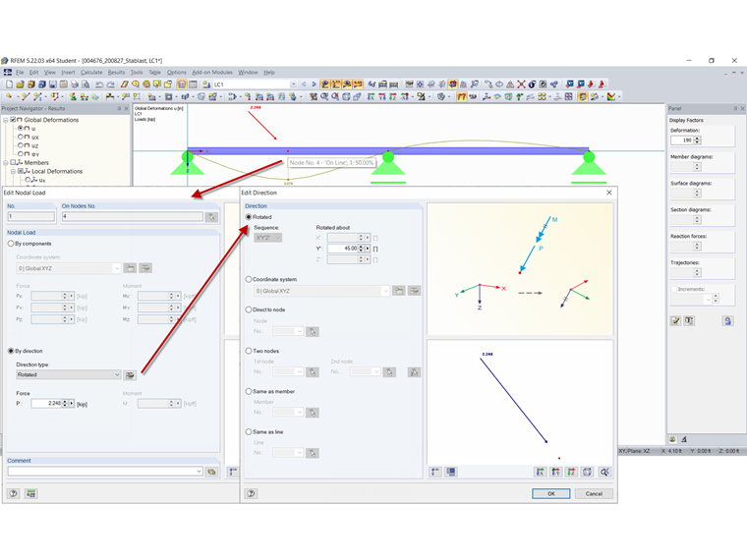Click node picker icon beside On Nodes No.
Screen dimensions: 747x560
(211, 217)
